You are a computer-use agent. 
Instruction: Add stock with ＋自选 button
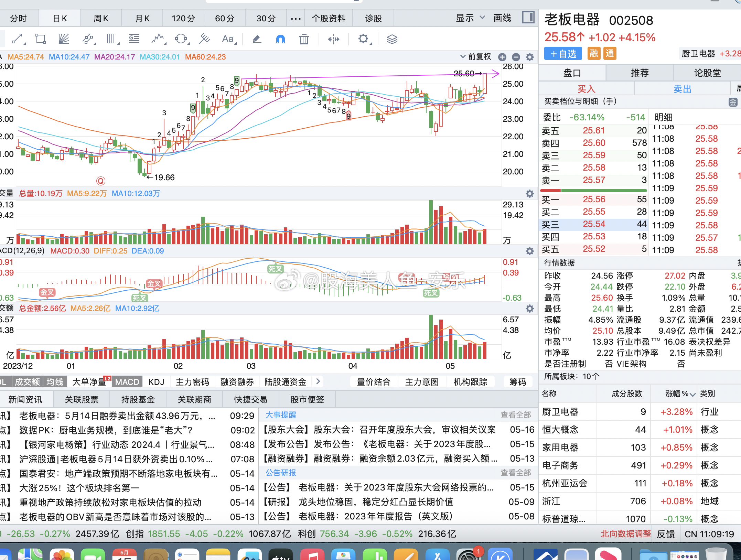point(563,54)
